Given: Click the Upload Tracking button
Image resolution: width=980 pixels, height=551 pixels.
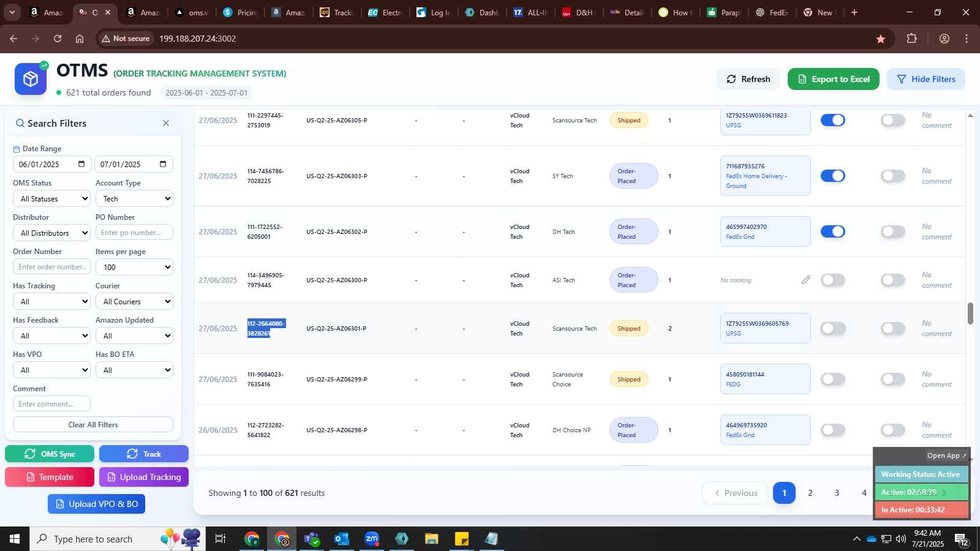Looking at the screenshot, I should (x=144, y=477).
